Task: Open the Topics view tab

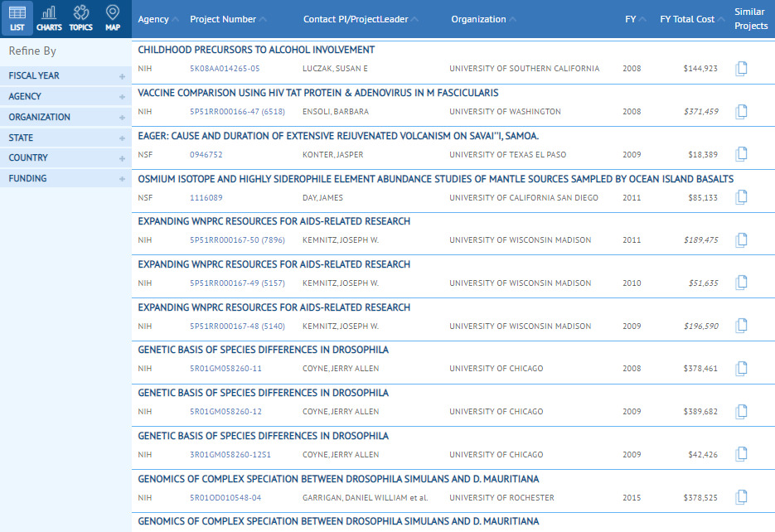Action: click(x=81, y=18)
